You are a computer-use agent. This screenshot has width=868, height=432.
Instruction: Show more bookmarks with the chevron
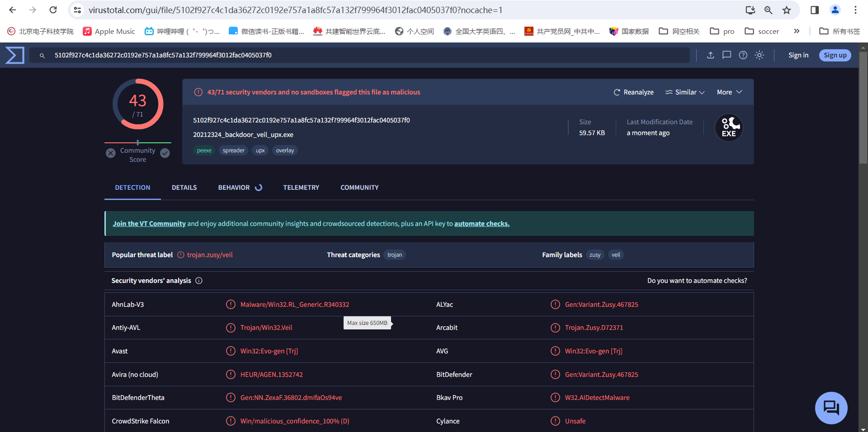[x=797, y=31]
